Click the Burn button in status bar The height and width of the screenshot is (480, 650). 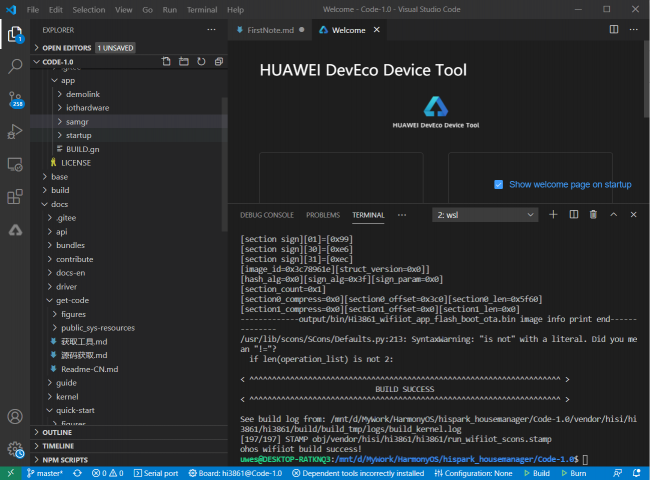click(574, 473)
